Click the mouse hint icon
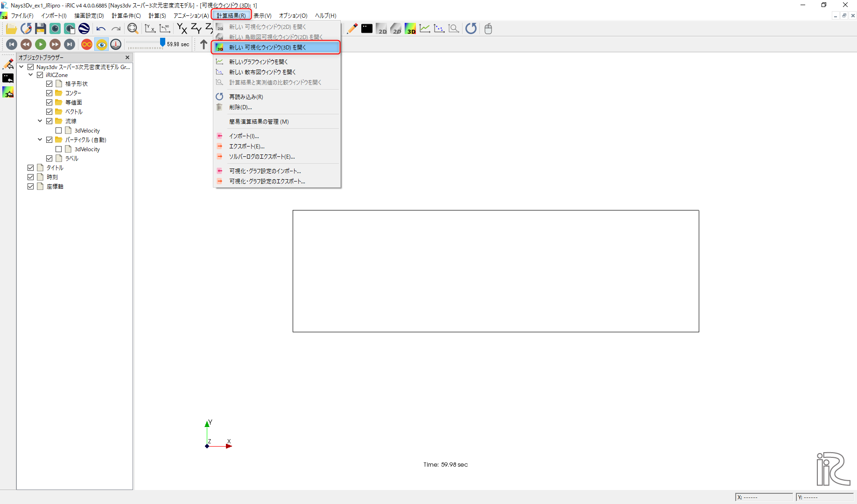The width and height of the screenshot is (857, 504). pyautogui.click(x=488, y=29)
